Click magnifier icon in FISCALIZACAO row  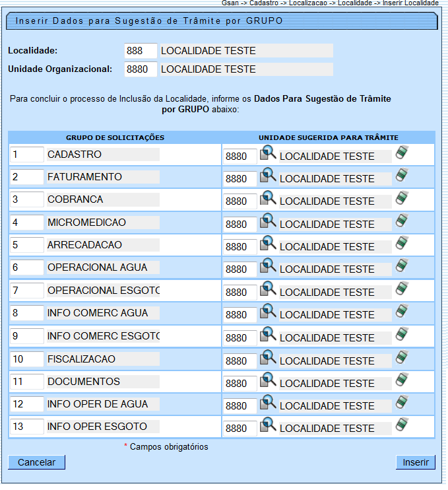tap(267, 358)
